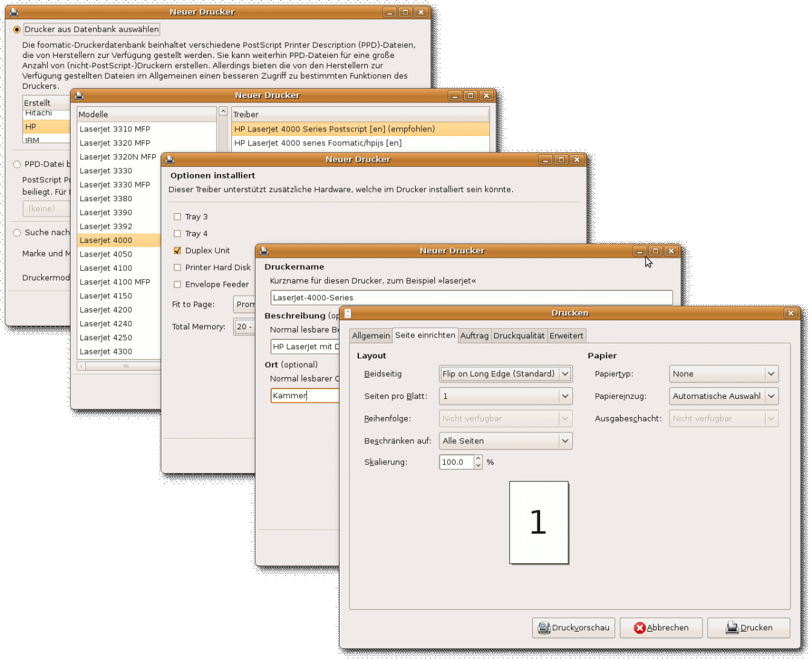Screen dimensions: 812x660
Task: Select LaserJet 3390 in the models list
Action: [x=119, y=213]
